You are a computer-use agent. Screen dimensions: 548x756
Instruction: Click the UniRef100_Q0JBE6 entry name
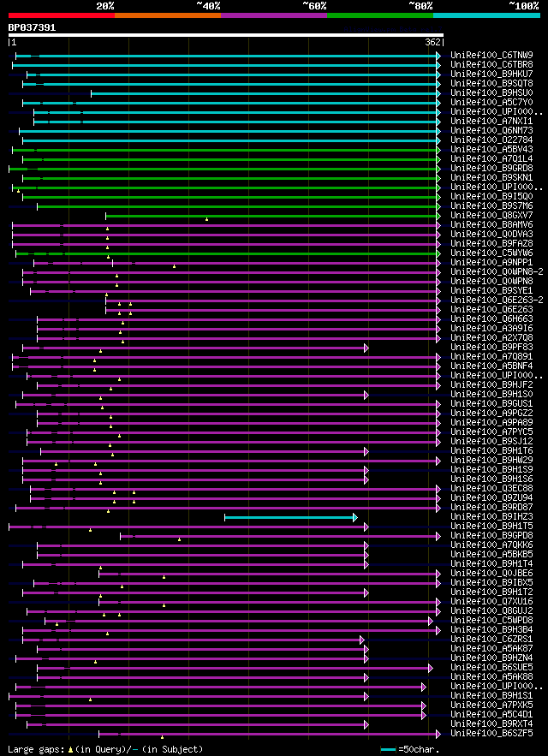[x=491, y=573]
